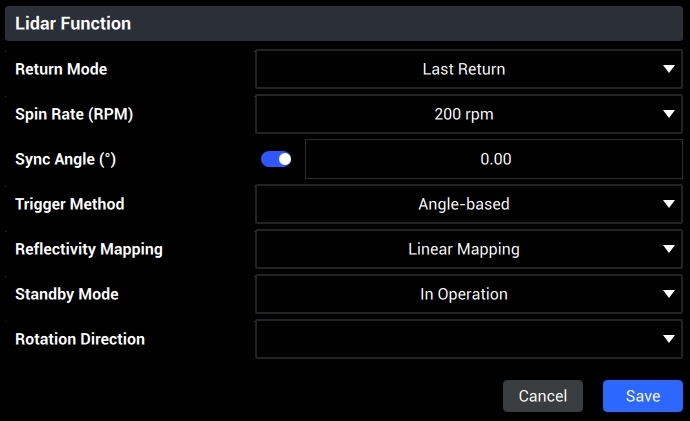Save the Lidar Function settings
690x421 pixels.
[642, 396]
